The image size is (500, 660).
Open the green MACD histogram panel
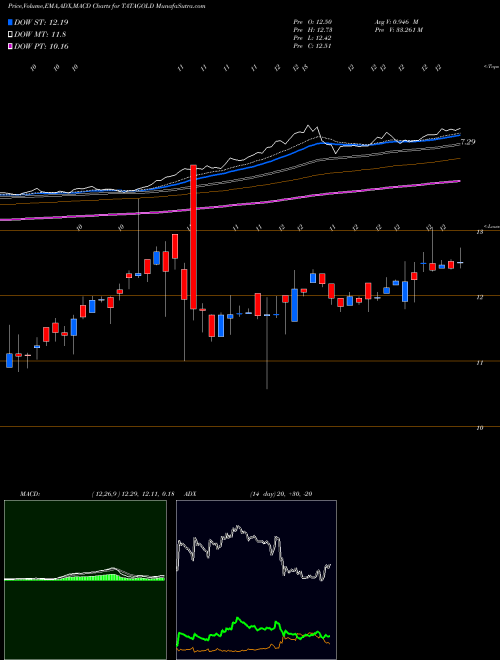click(x=85, y=580)
